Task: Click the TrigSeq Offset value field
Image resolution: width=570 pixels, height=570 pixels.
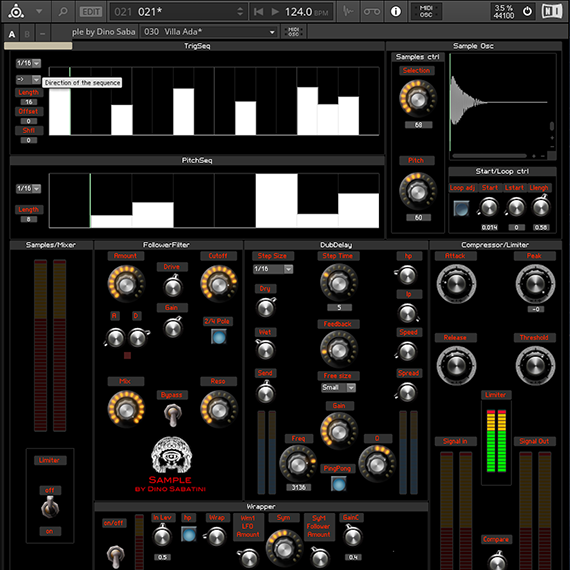Action: point(29,121)
